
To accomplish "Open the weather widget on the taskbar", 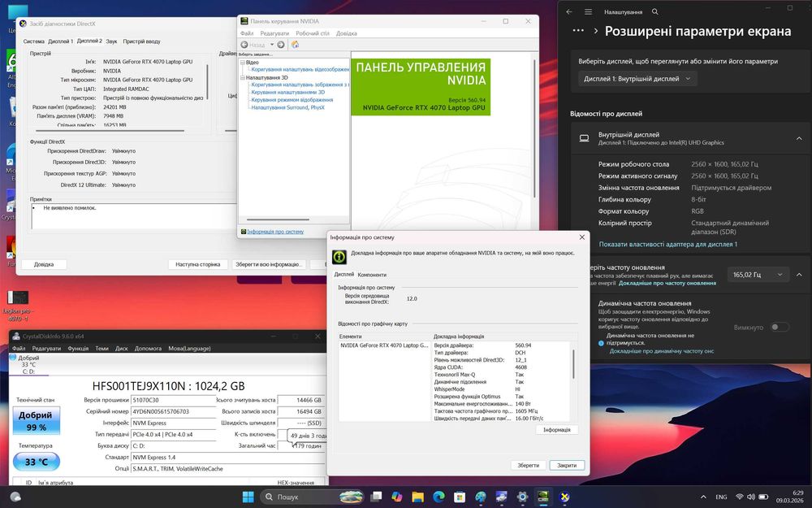I will tap(15, 497).
